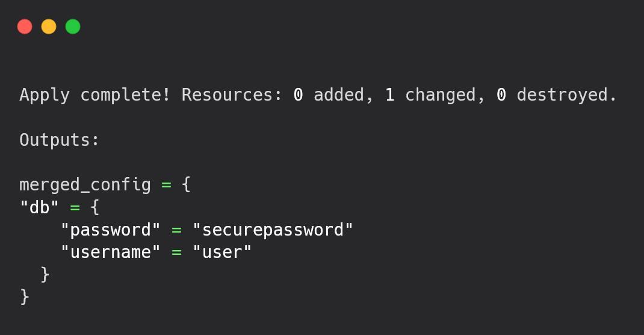
Task: Click the green equals sign after merged_config
Action: 166,185
